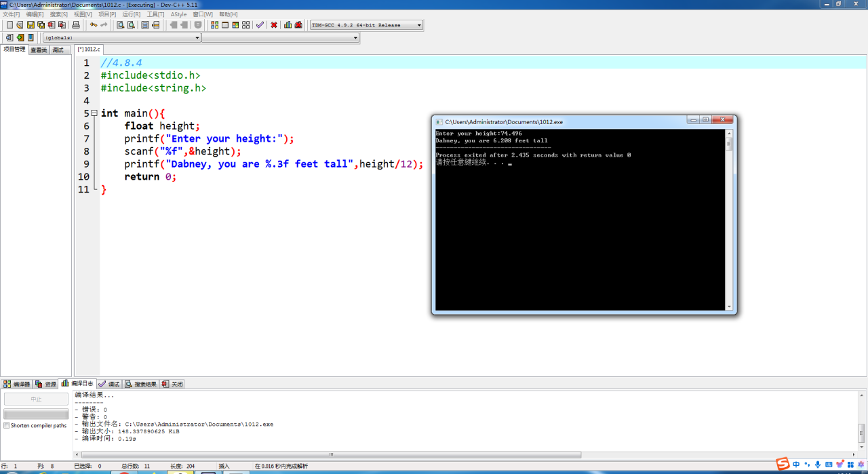Click the Run icon in toolbar
The width and height of the screenshot is (868, 474).
225,25
